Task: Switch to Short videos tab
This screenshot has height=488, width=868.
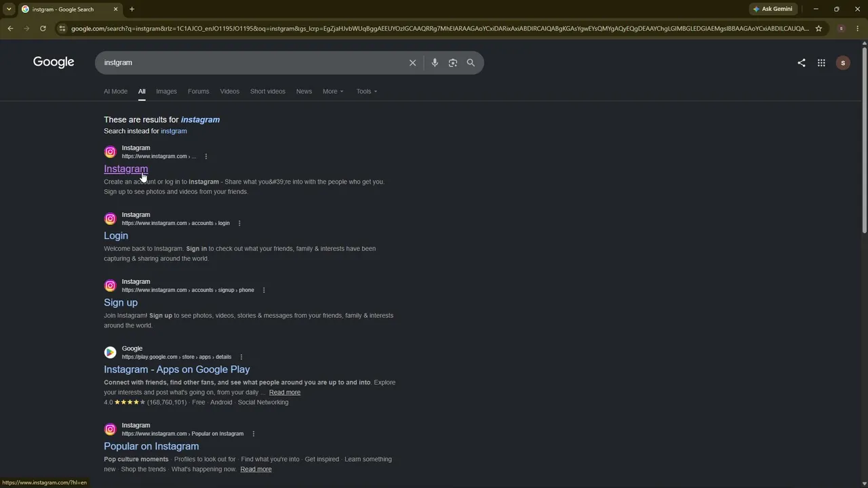Action: (268, 91)
